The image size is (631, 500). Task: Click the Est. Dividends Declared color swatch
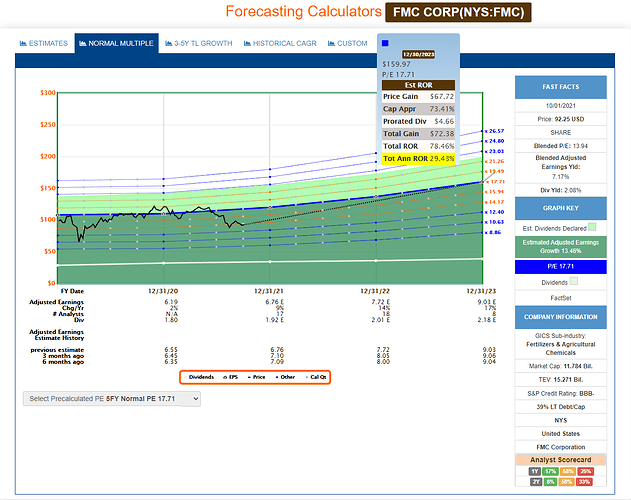(592, 227)
